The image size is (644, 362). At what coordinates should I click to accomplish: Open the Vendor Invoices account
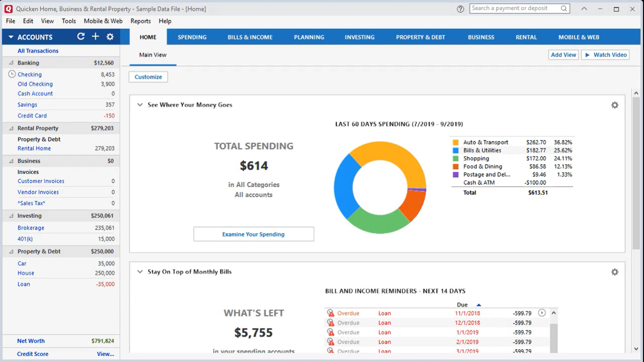pos(38,192)
